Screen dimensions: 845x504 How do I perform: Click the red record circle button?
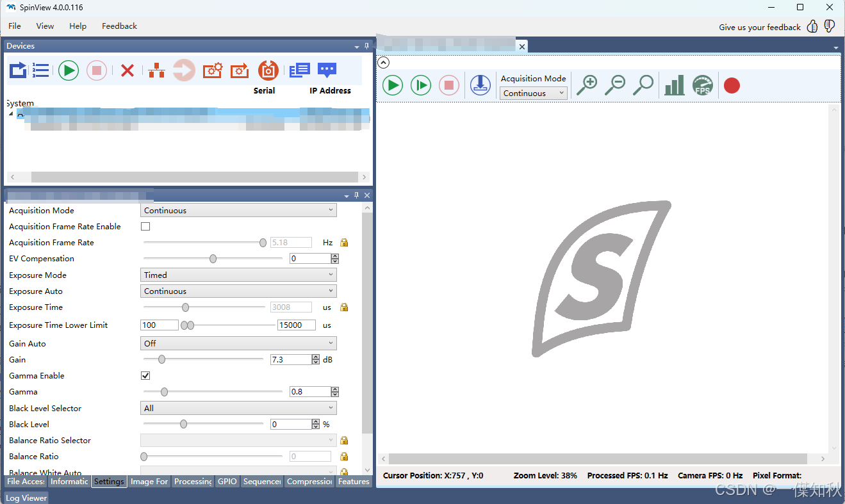pyautogui.click(x=732, y=85)
